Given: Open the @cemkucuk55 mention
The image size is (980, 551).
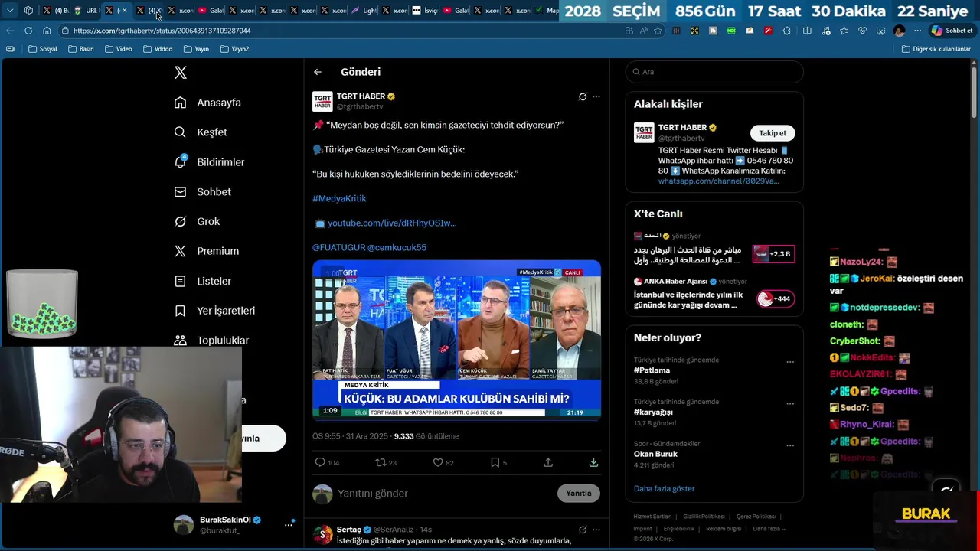Looking at the screenshot, I should click(x=397, y=247).
